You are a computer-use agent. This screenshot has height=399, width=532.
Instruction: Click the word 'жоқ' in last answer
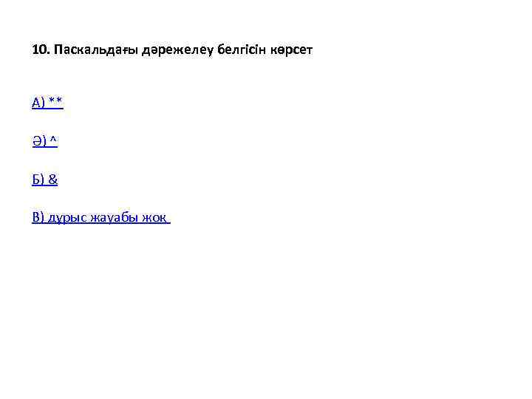(154, 218)
